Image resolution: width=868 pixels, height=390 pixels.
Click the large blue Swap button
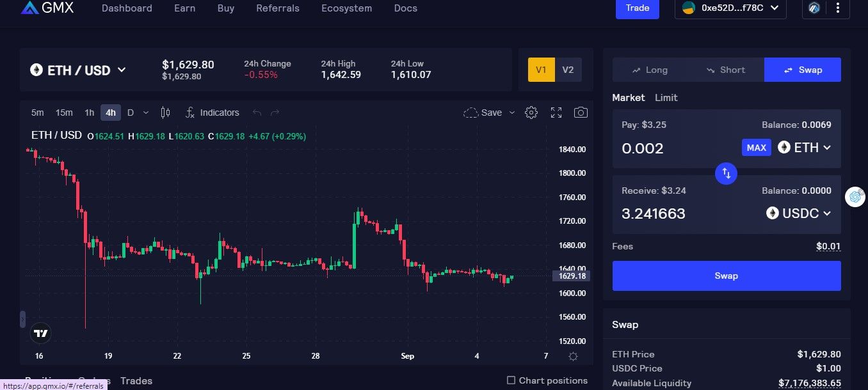point(727,276)
